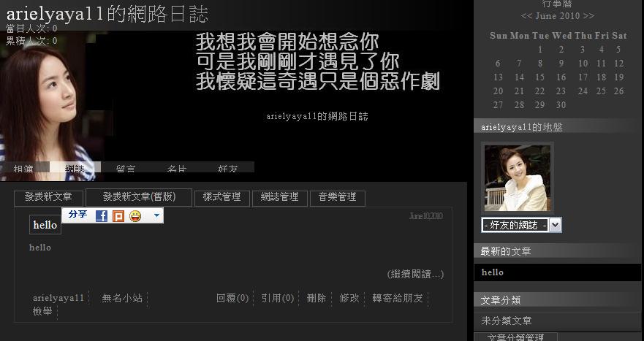Click 發表新文章(舊版) button
Viewport: 644px width, 341px height.
tap(139, 197)
